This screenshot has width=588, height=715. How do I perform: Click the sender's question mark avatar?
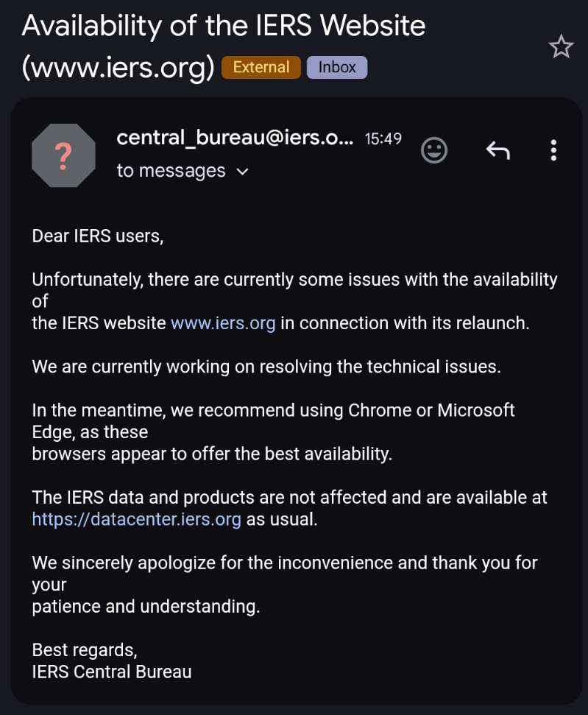(x=63, y=155)
